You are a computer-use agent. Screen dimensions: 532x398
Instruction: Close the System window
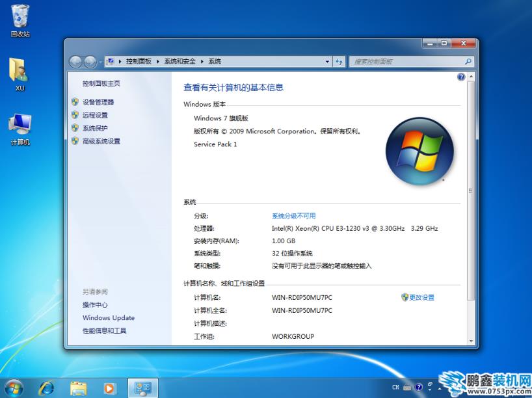click(x=464, y=44)
